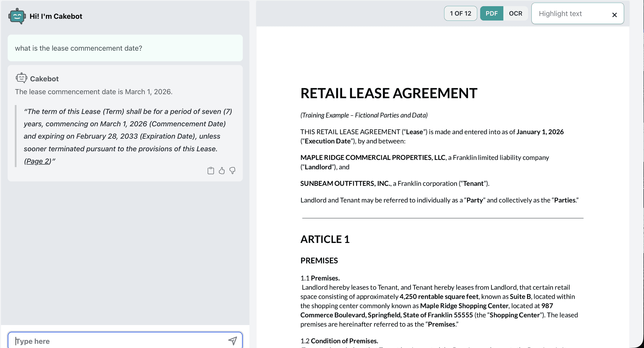This screenshot has width=644, height=348.
Task: Clear the Highlight text field with X
Action: [x=614, y=15]
